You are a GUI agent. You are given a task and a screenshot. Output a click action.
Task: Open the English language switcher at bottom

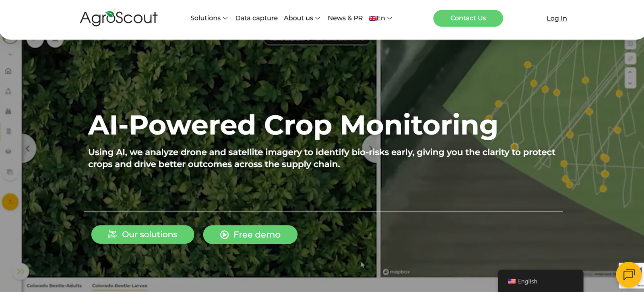coord(540,281)
